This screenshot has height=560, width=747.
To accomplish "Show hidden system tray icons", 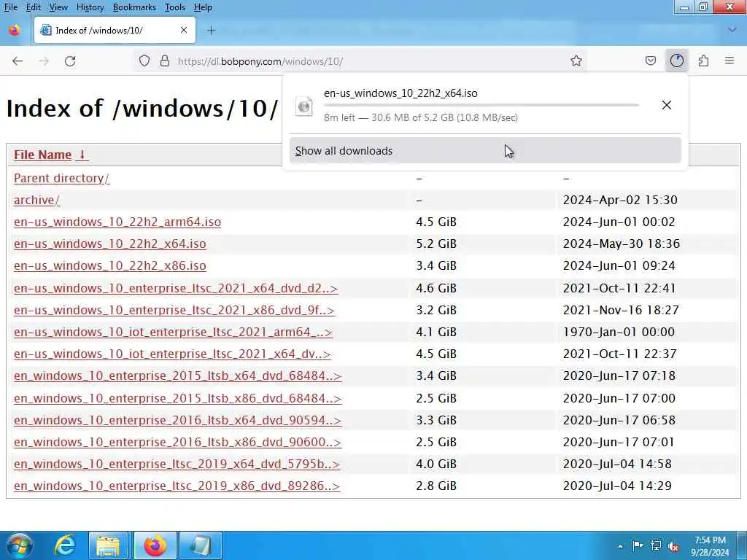I will (x=620, y=546).
